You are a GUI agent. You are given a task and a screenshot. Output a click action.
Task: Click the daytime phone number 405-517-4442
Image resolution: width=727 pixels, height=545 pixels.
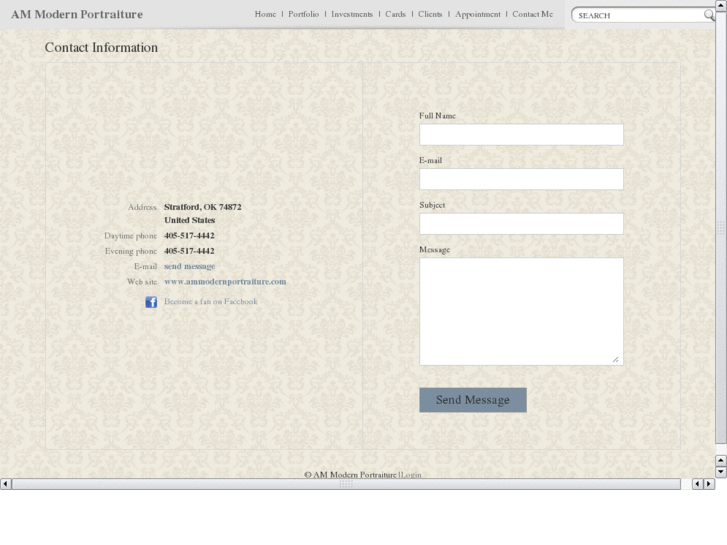point(189,236)
